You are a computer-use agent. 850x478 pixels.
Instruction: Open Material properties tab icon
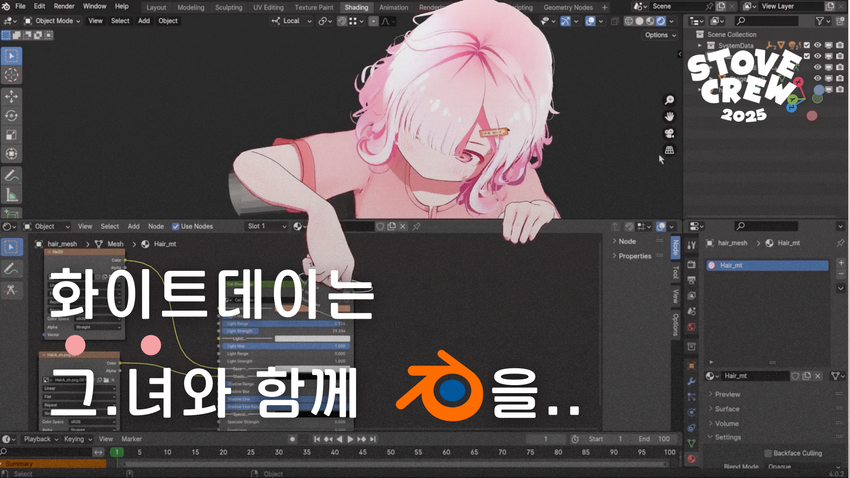pos(691,459)
